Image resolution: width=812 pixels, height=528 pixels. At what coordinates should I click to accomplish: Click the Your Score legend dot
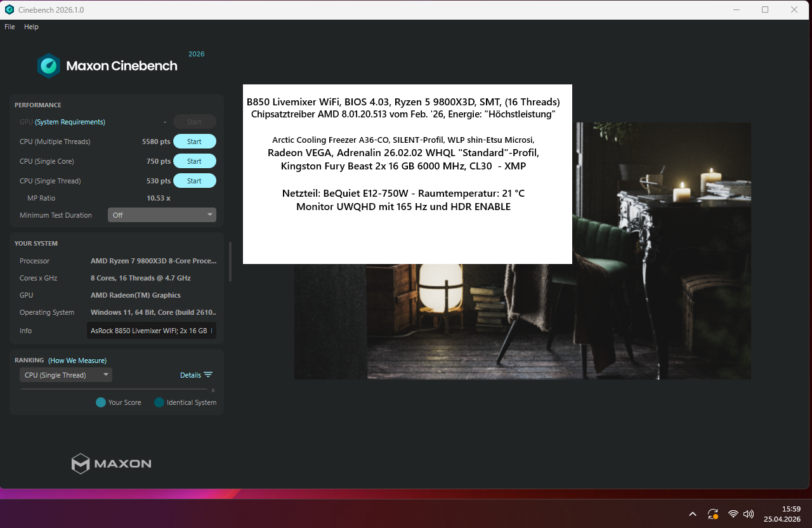[x=100, y=402]
